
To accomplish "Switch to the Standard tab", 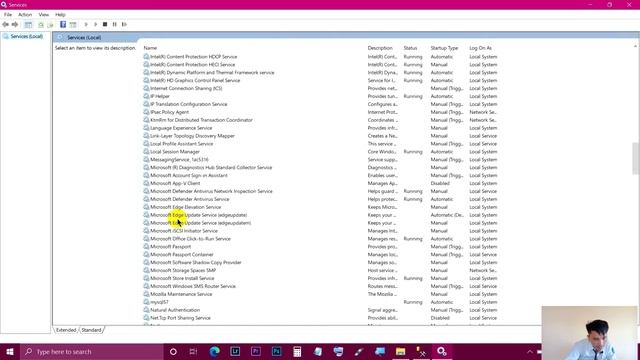I will 91,330.
